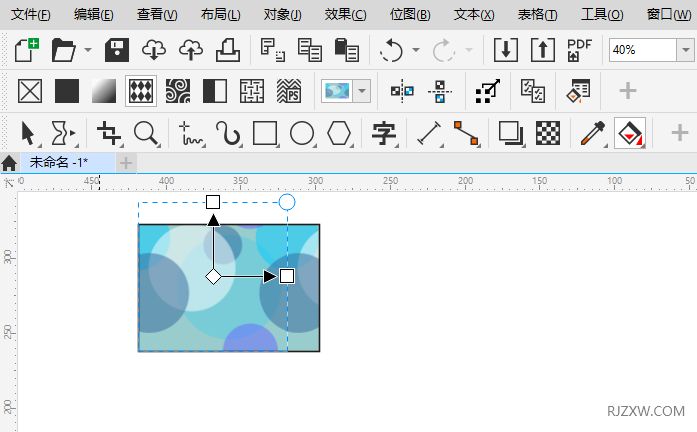Select the Interactive fill tool
Image resolution: width=697 pixels, height=432 pixels.
click(x=630, y=133)
